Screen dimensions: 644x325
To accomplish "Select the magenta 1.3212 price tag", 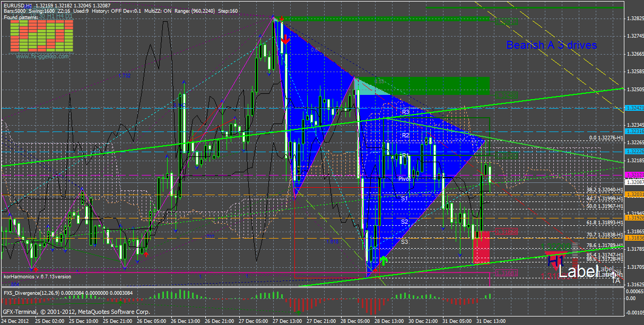I will point(634,175).
